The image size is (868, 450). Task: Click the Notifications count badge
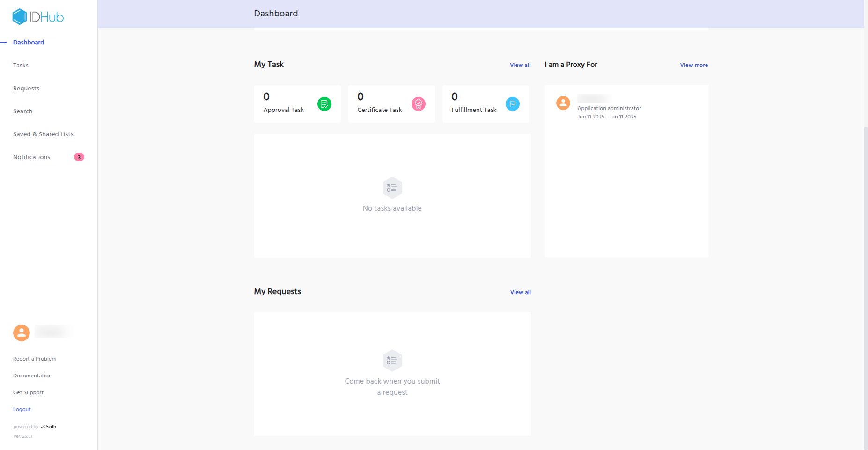pyautogui.click(x=79, y=157)
